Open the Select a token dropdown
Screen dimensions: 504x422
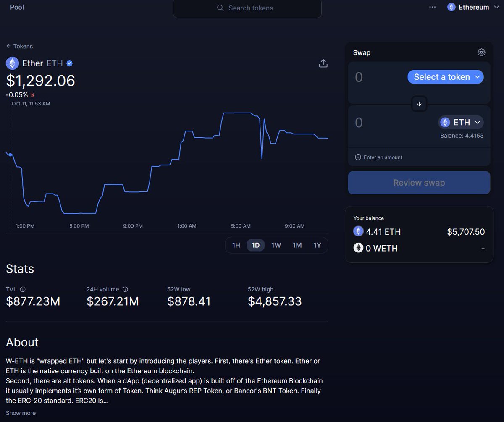[x=446, y=77]
